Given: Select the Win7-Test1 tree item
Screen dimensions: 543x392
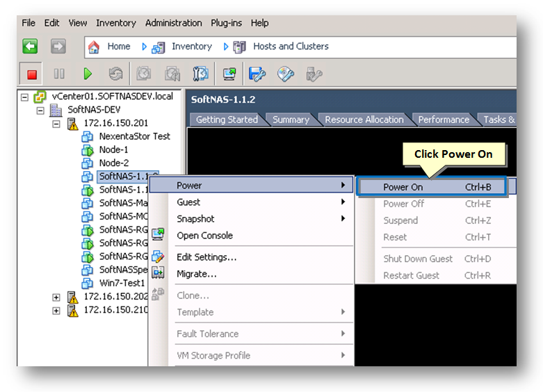Looking at the screenshot, I should (x=122, y=283).
